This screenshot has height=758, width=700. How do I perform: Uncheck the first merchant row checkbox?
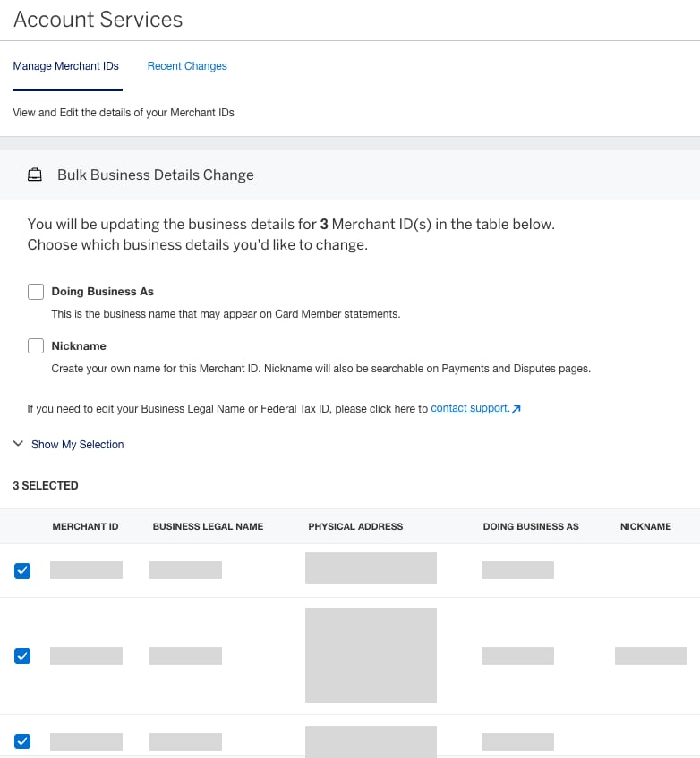pyautogui.click(x=22, y=570)
